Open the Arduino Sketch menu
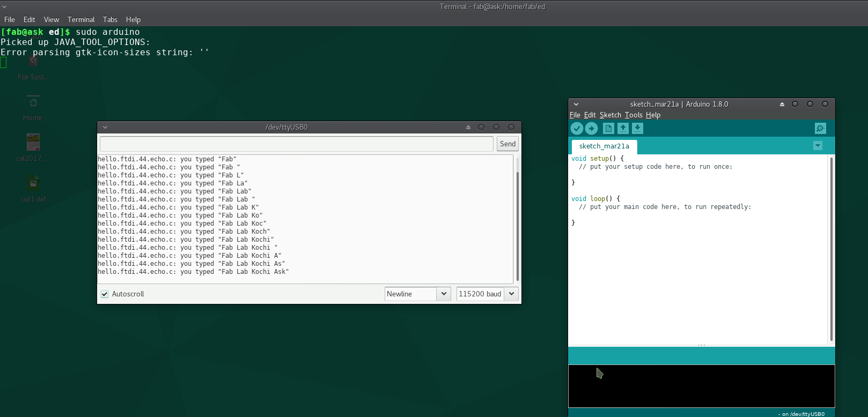Screen dimensions: 868x417 pos(610,115)
